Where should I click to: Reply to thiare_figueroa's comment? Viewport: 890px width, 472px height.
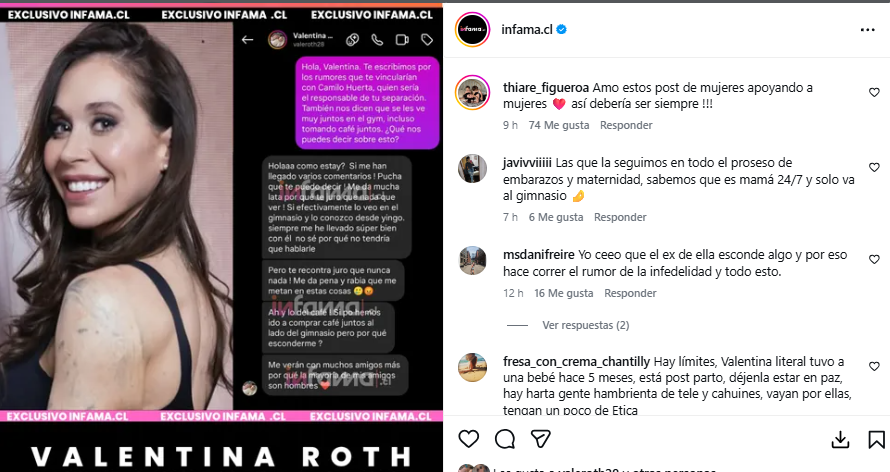click(x=626, y=125)
